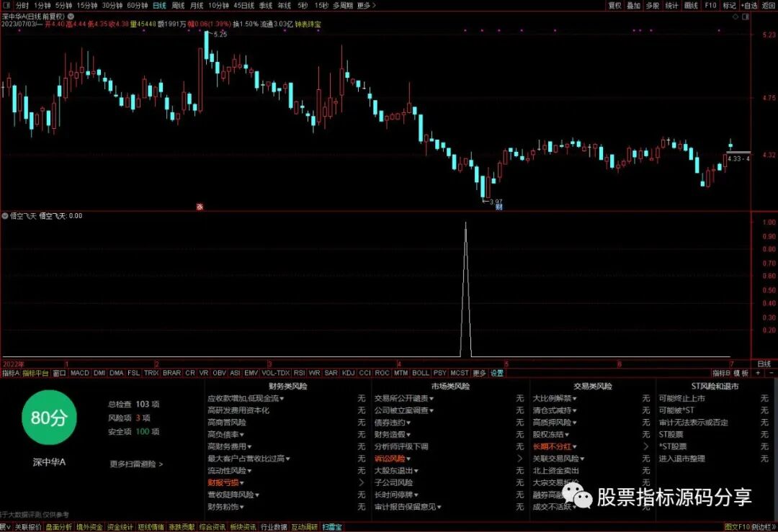Switch to 5分钟 timeframe
This screenshot has height=532, width=778.
click(63, 6)
